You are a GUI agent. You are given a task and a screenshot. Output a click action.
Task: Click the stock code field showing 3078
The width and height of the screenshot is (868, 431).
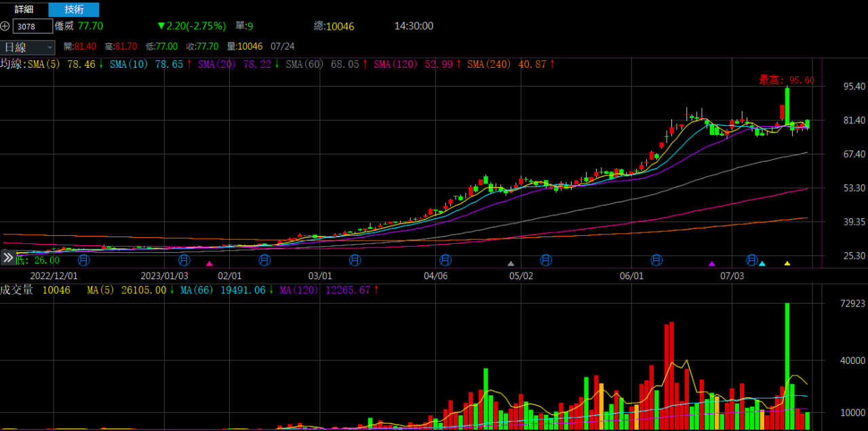pyautogui.click(x=33, y=26)
